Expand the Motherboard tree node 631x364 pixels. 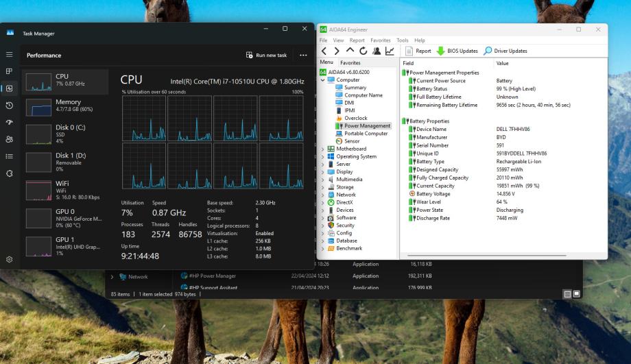pos(322,149)
